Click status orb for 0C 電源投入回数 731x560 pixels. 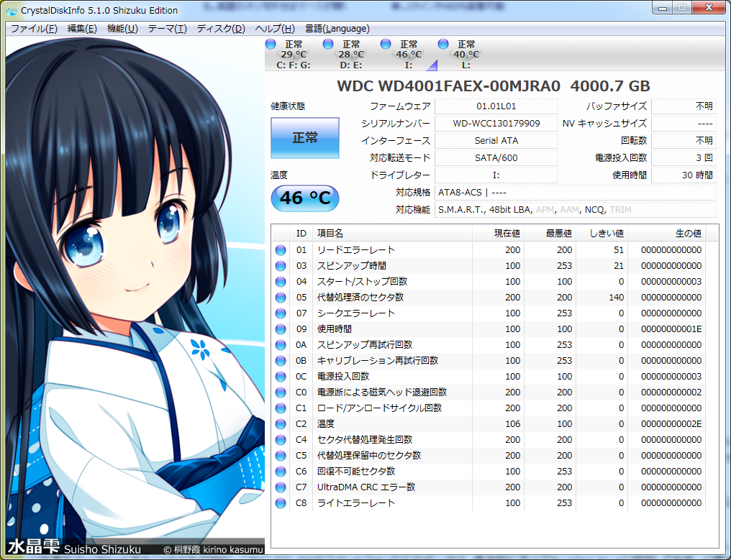[281, 377]
